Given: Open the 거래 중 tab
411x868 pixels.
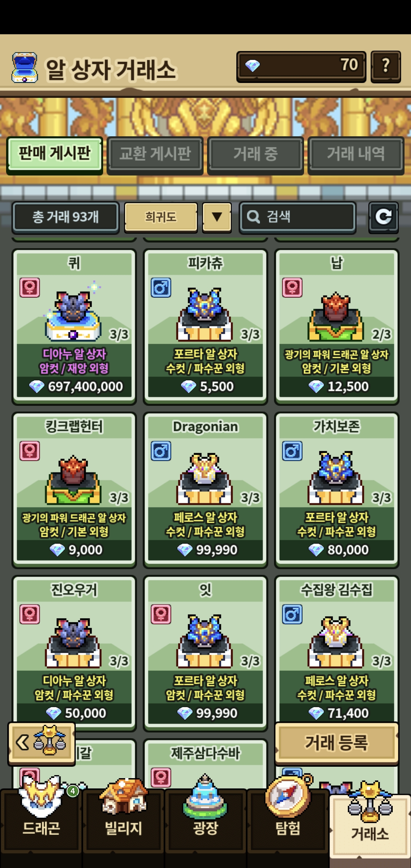Looking at the screenshot, I should point(255,154).
